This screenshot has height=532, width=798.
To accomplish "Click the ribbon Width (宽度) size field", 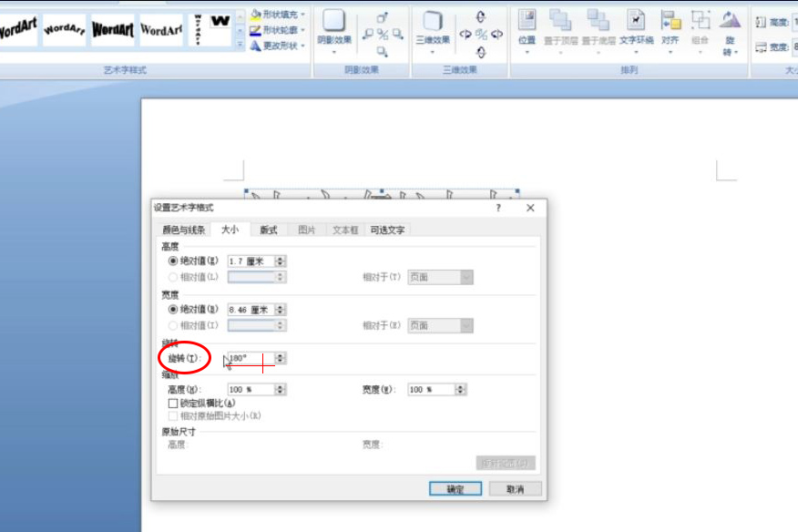I will click(x=795, y=46).
